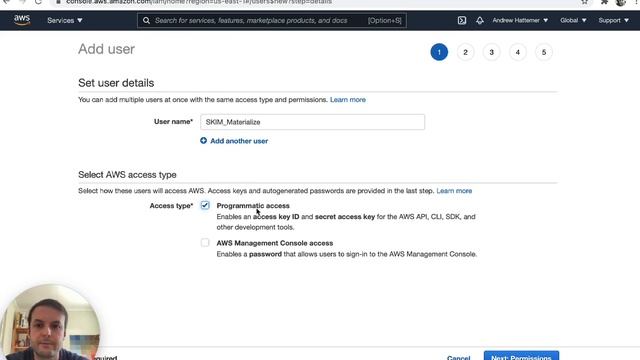
Task: Jump to wizard step 4
Action: [518, 52]
